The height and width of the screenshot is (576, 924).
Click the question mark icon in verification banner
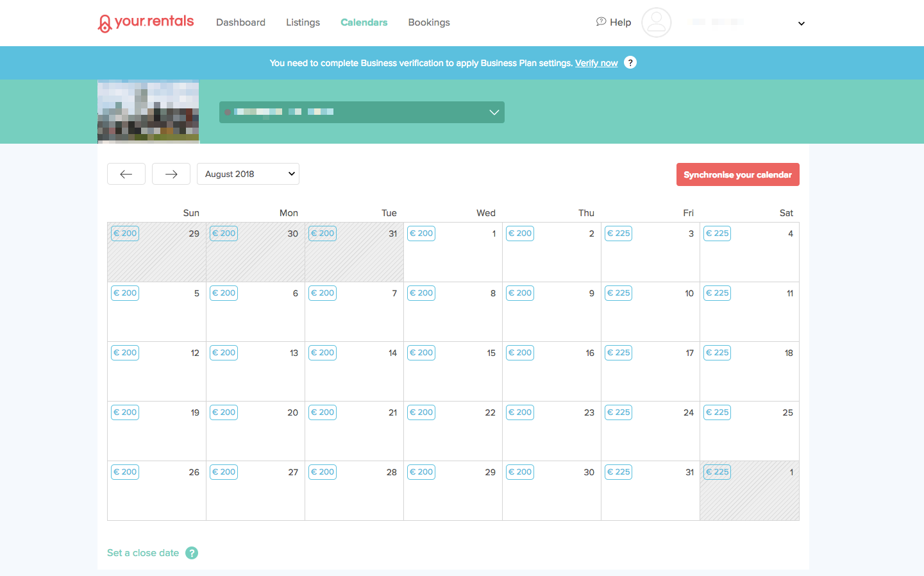[x=630, y=62]
